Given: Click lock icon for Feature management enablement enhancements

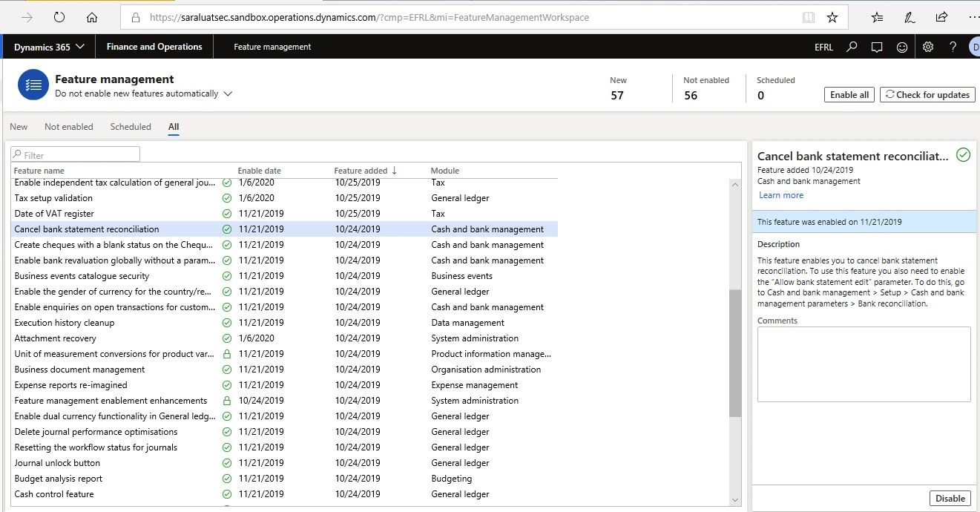Looking at the screenshot, I should (x=227, y=401).
